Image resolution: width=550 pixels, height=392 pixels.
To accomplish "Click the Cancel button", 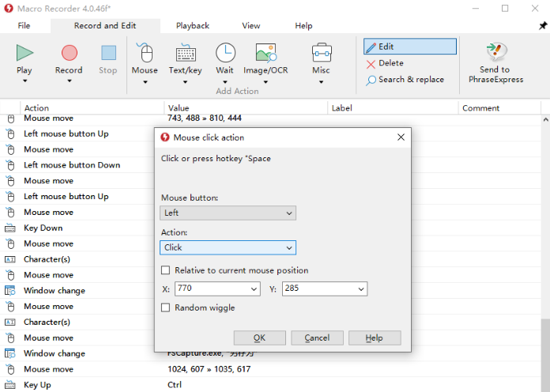I will coord(317,337).
